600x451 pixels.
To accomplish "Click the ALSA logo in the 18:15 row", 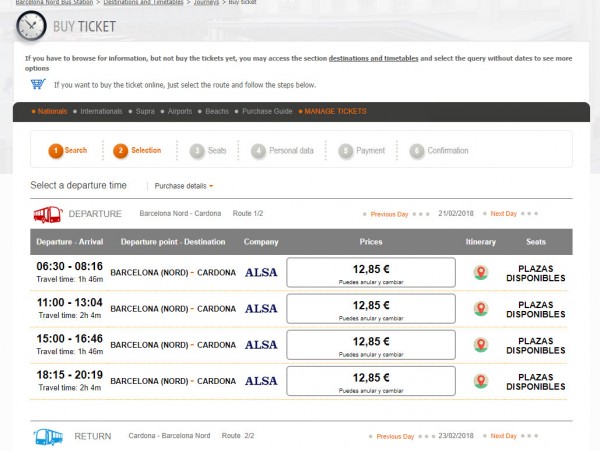I will point(261,381).
